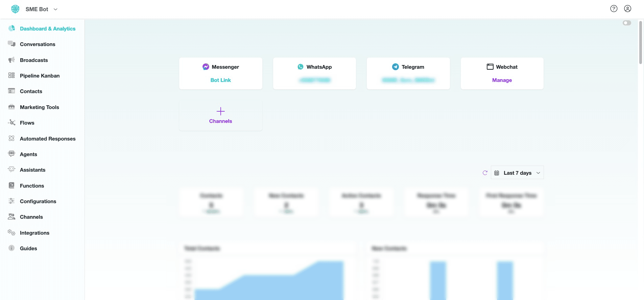644x300 pixels.
Task: Click the Dashboard & Analytics pie icon
Action: 12,28
